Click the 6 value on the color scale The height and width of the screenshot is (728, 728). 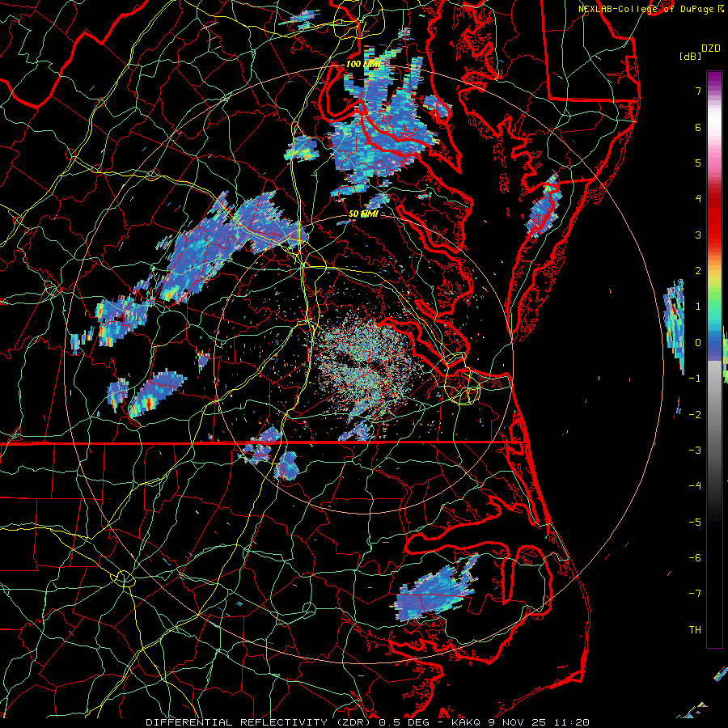pyautogui.click(x=698, y=127)
